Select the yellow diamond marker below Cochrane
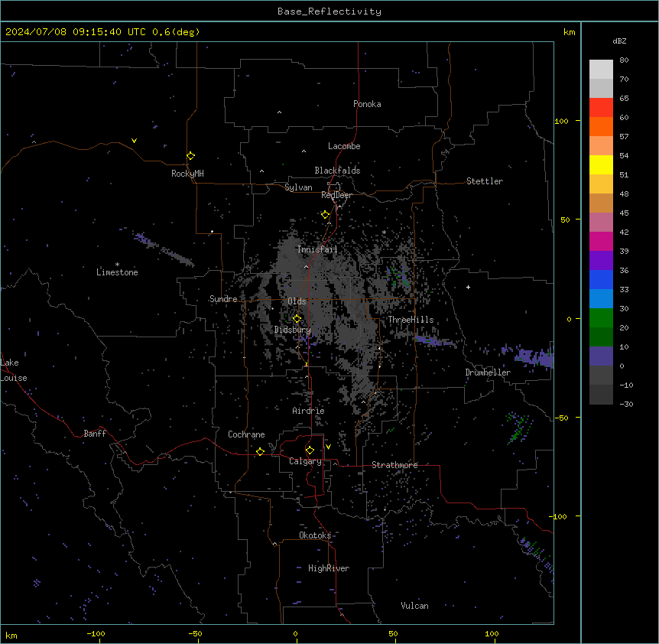Screen dimensions: 659x644 [260, 451]
